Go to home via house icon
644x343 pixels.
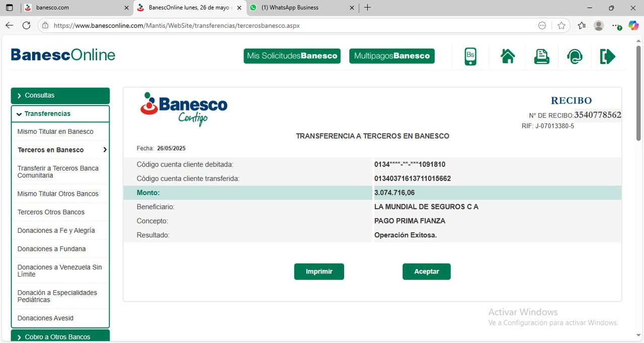pos(508,56)
